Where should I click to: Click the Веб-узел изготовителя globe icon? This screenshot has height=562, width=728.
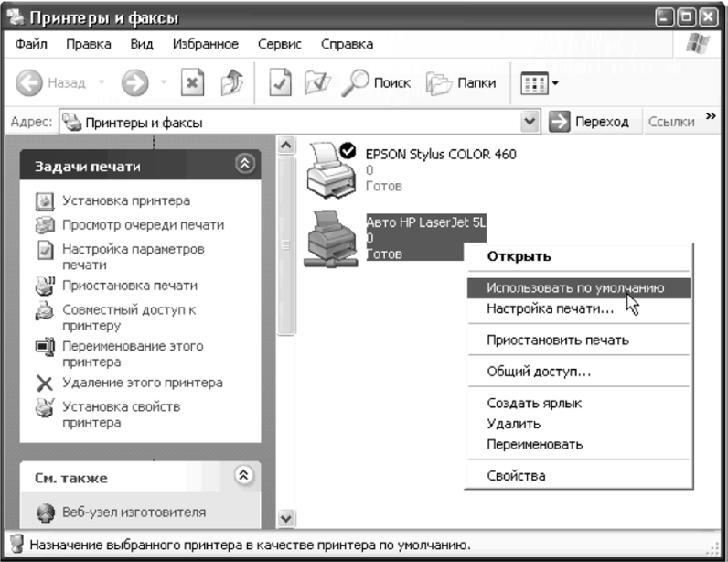(46, 513)
